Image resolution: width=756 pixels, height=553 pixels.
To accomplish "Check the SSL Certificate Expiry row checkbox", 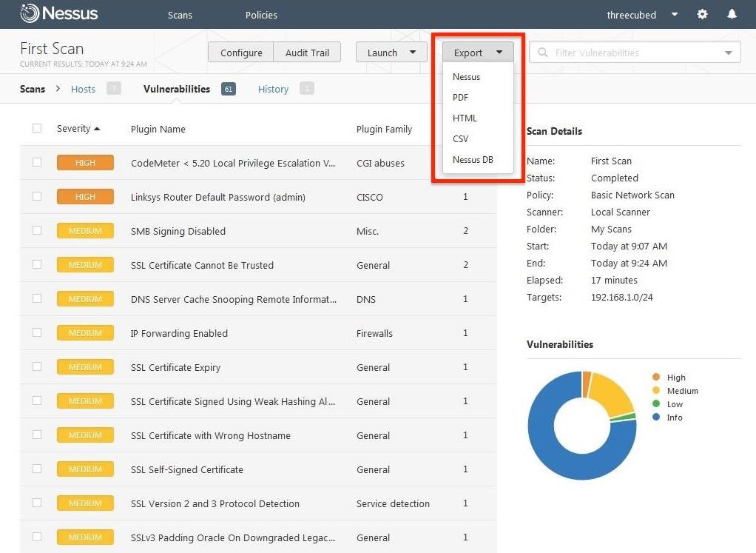I will [x=37, y=367].
